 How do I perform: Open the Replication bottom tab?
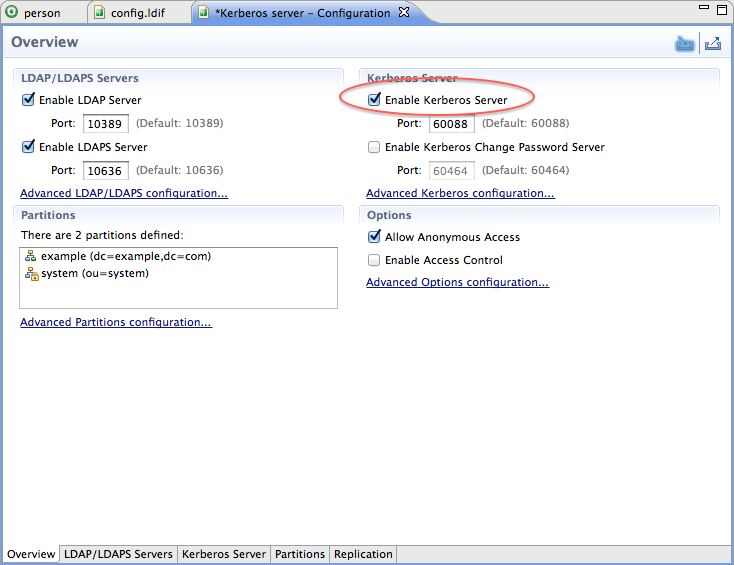(362, 554)
